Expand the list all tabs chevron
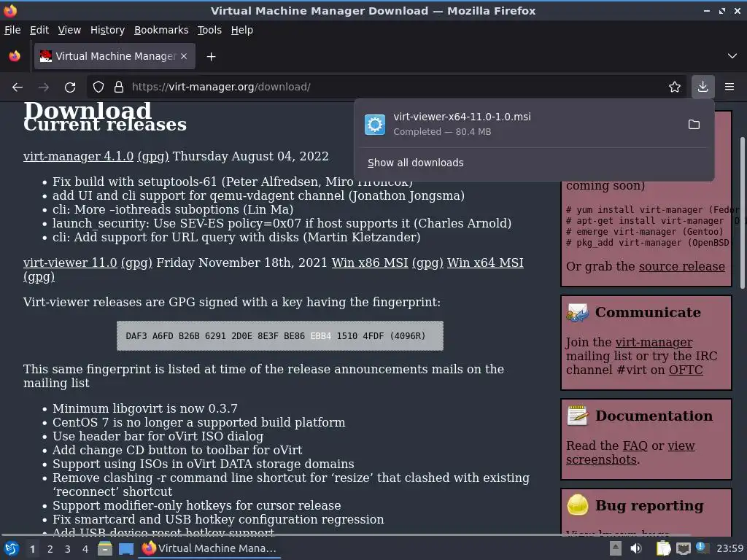This screenshot has width=747, height=560. (x=732, y=56)
